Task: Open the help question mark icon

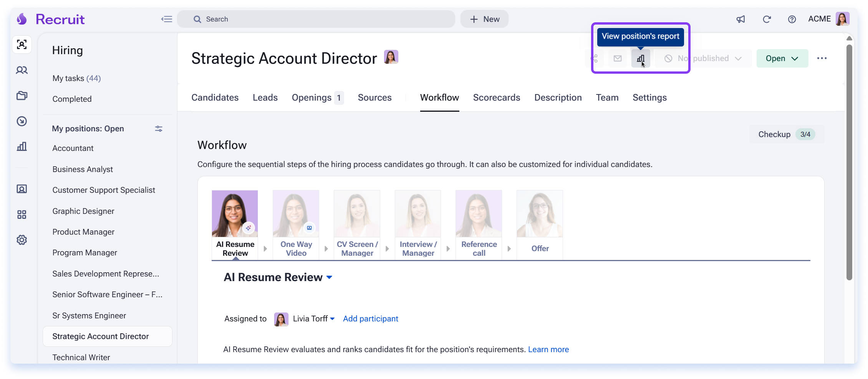Action: pyautogui.click(x=792, y=19)
